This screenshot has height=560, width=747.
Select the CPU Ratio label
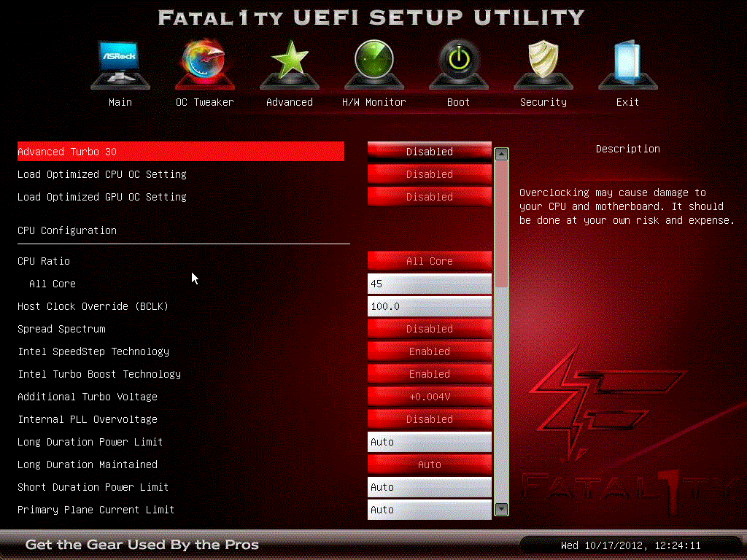coord(44,261)
